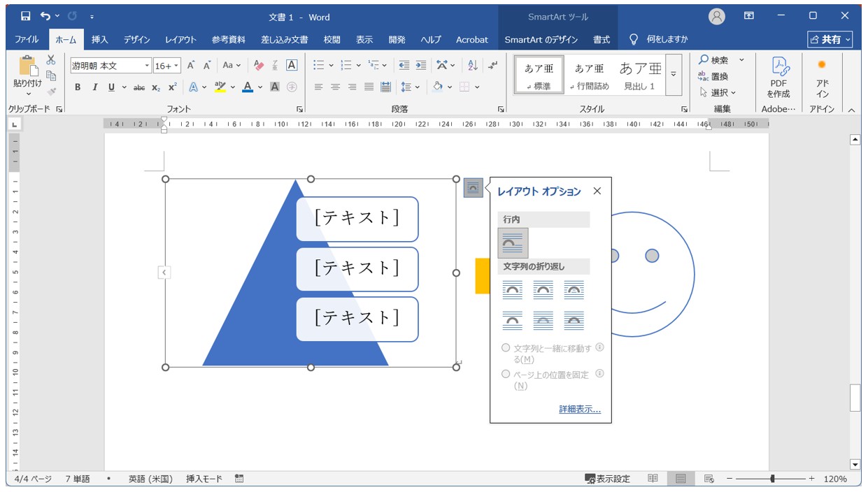Open the File (ファイル) tab
This screenshot has width=868, height=492.
(x=27, y=40)
